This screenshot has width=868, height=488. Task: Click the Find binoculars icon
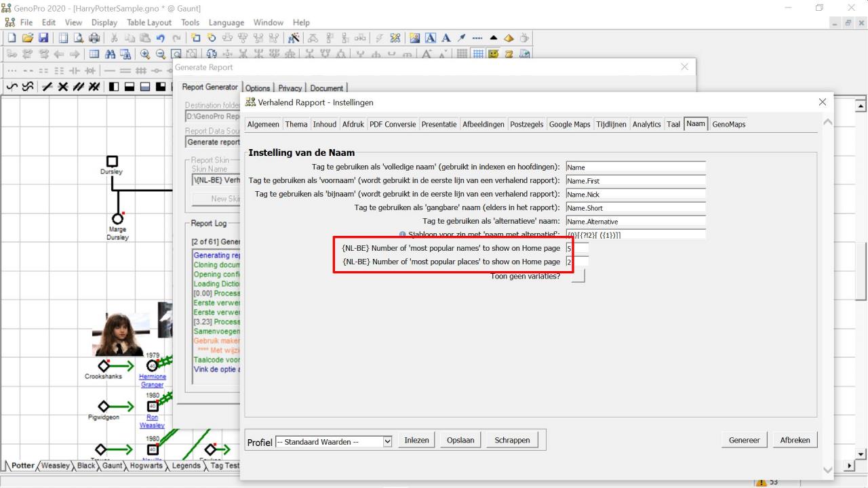pos(111,55)
